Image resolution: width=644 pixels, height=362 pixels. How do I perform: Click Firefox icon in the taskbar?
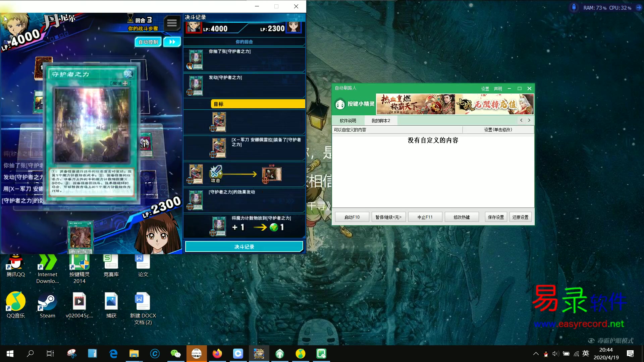[217, 354]
